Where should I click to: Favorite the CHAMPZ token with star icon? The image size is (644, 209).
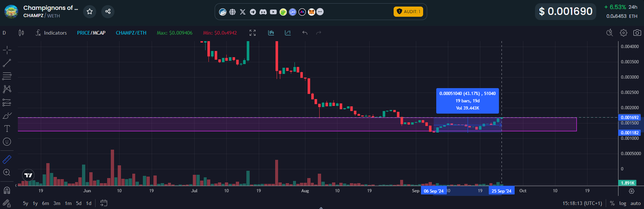coord(90,11)
